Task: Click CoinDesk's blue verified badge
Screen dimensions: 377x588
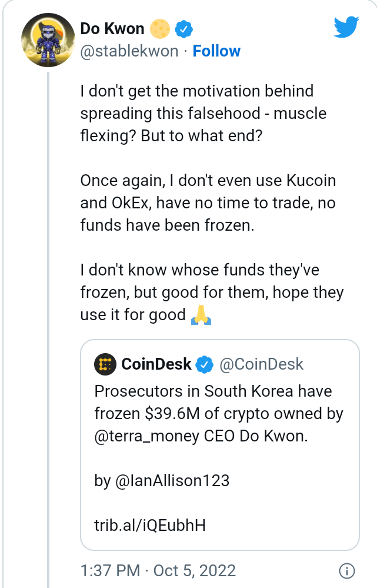Action: coord(204,364)
